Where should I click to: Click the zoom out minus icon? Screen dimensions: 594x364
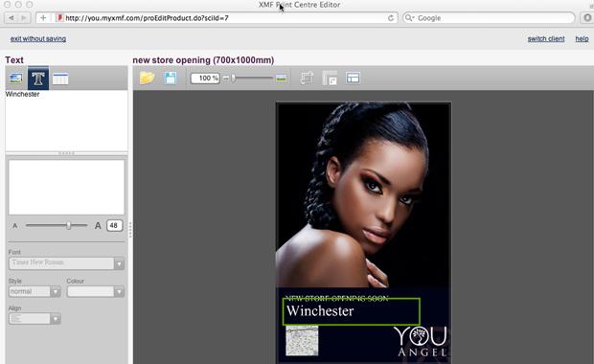click(226, 79)
